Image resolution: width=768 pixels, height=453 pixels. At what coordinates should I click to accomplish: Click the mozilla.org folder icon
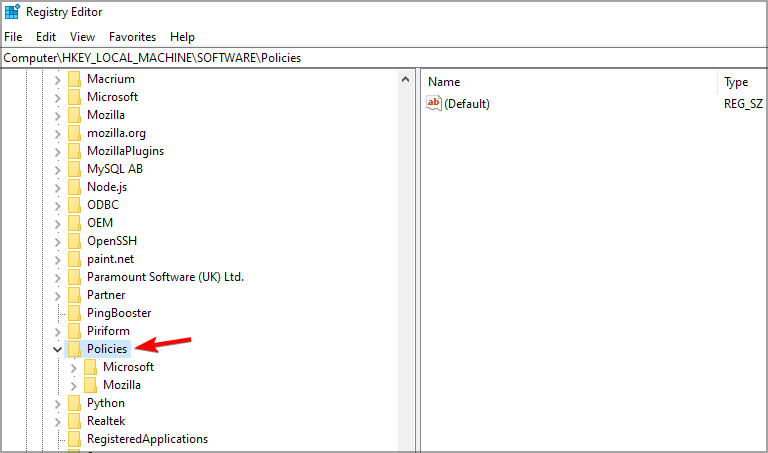(x=74, y=133)
